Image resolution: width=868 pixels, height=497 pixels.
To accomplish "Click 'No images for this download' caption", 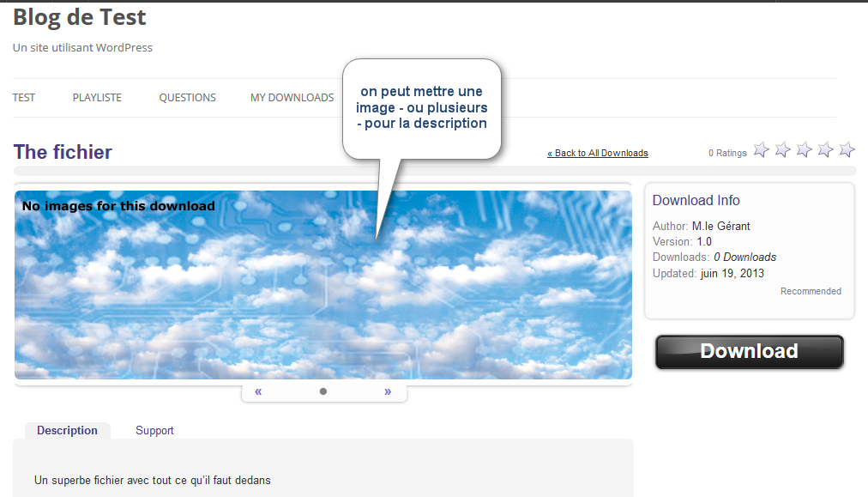I will [118, 206].
